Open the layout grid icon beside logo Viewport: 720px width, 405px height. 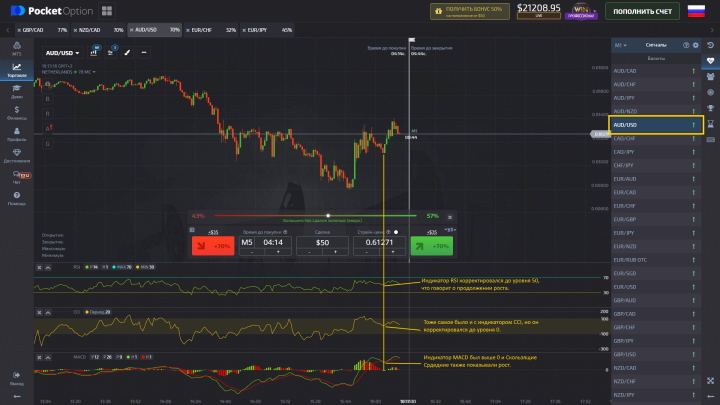tap(107, 11)
